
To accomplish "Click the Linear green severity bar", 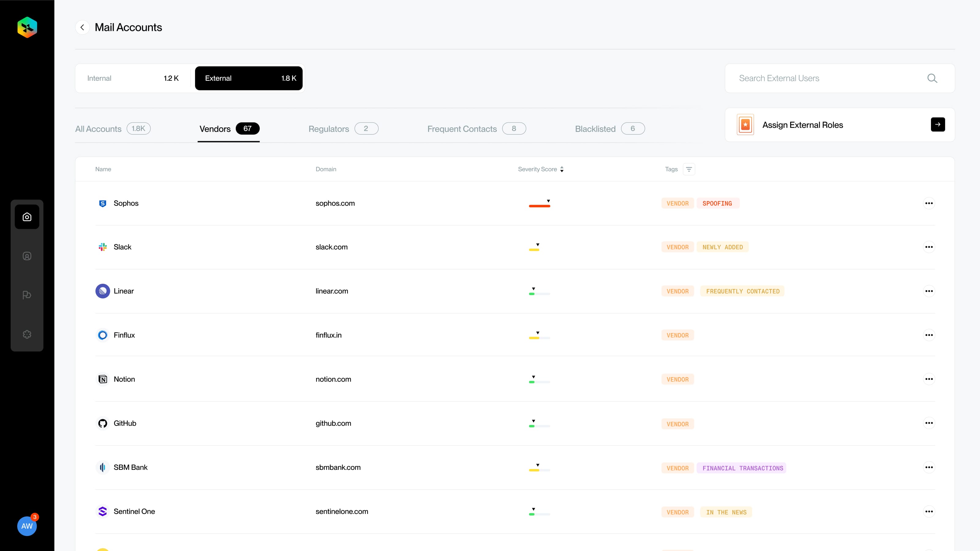I will (x=532, y=294).
